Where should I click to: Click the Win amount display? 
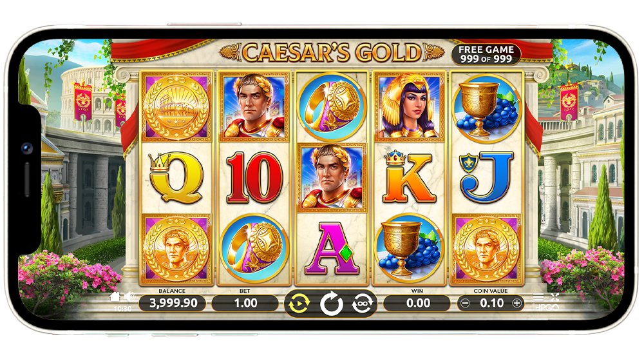(417, 304)
